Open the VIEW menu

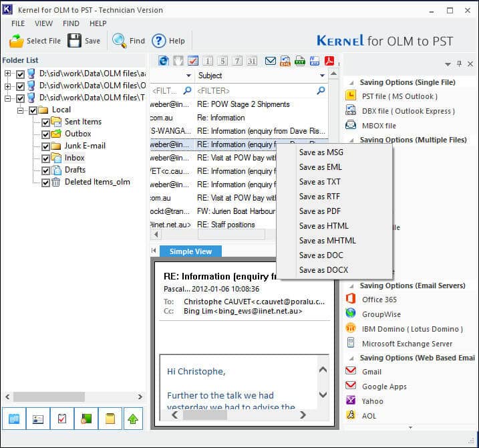tap(43, 23)
